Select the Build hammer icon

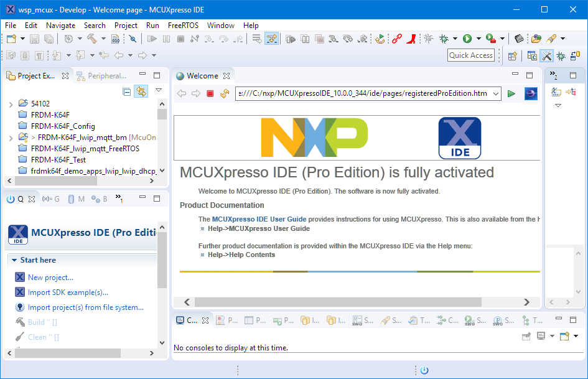91,39
